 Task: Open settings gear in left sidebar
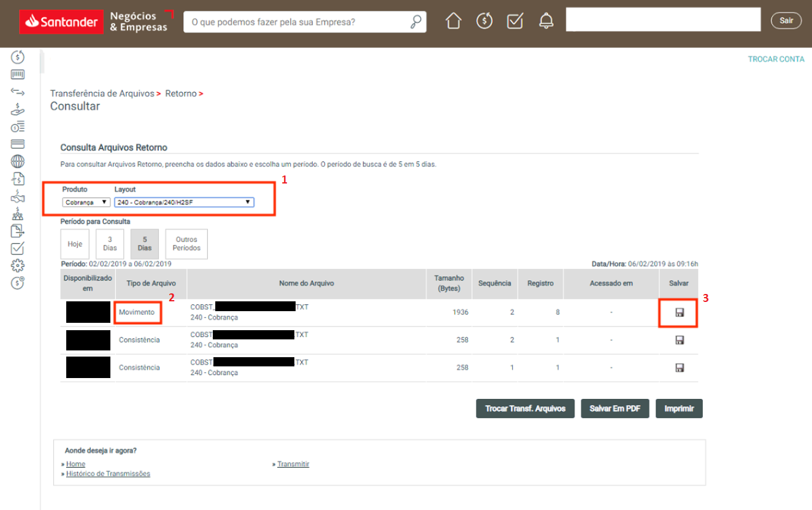18,266
